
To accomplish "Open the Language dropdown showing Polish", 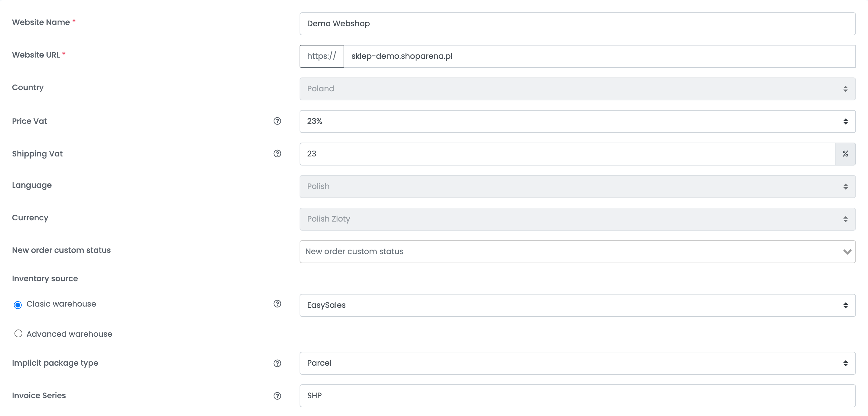I will (x=577, y=186).
